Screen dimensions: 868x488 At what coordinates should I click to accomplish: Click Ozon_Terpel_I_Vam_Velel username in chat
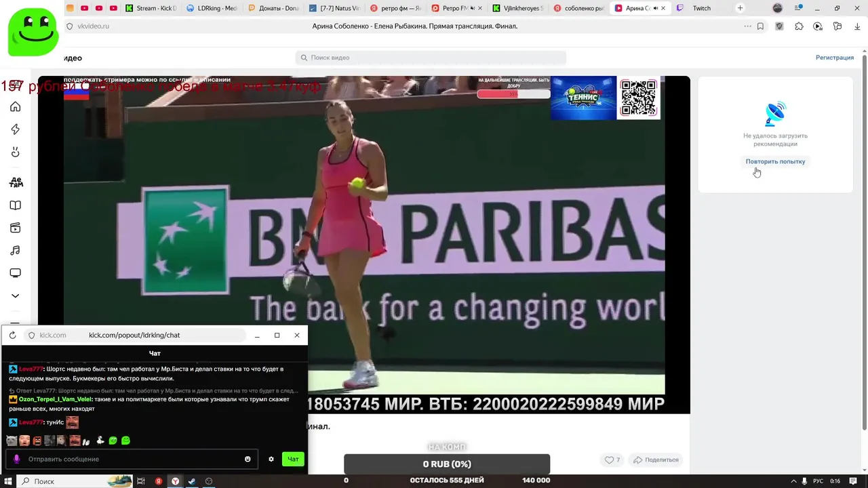55,399
